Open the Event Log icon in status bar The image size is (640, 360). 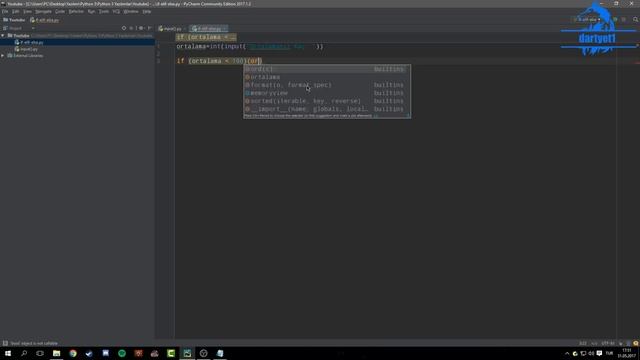click(x=636, y=343)
